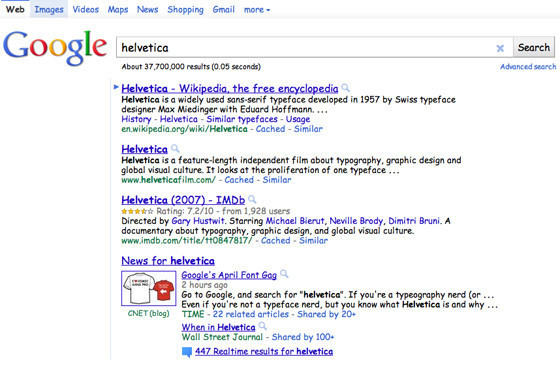The height and width of the screenshot is (370, 560).
Task: Switch to the Videos tab
Action: tap(86, 10)
